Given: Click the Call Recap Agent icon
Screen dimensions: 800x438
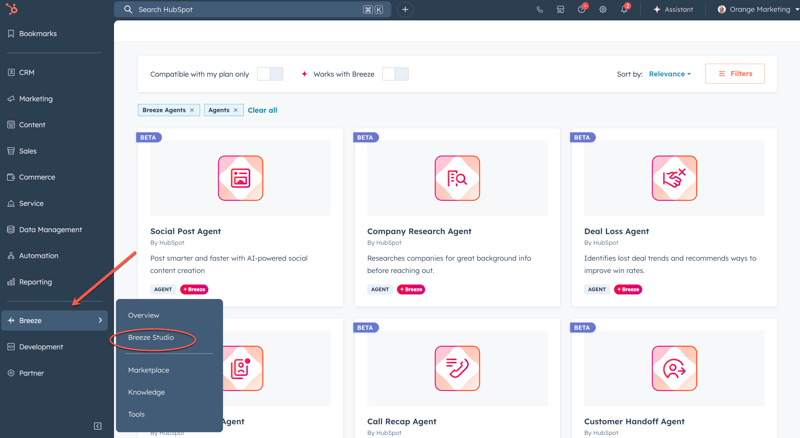Looking at the screenshot, I should 457,369.
